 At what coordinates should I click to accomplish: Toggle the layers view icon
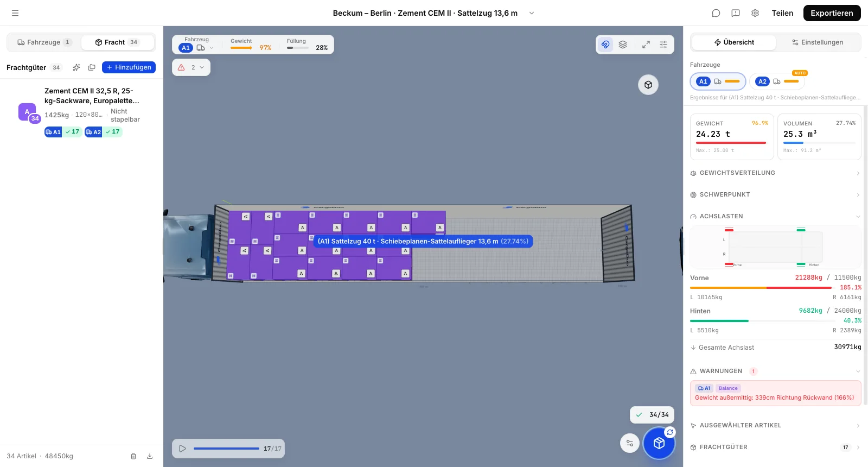(623, 45)
